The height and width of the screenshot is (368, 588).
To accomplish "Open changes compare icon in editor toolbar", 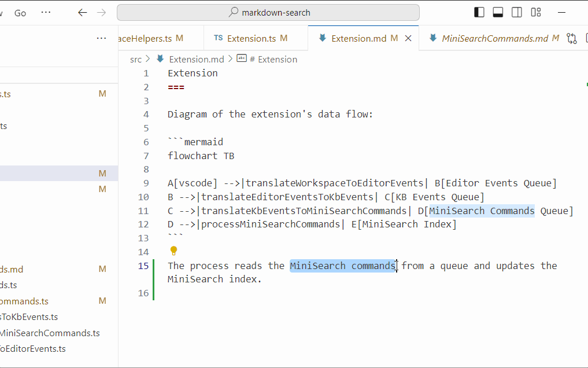I will click(572, 39).
